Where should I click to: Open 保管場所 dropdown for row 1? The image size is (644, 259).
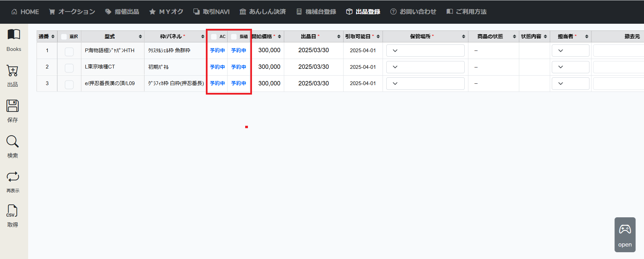click(425, 51)
